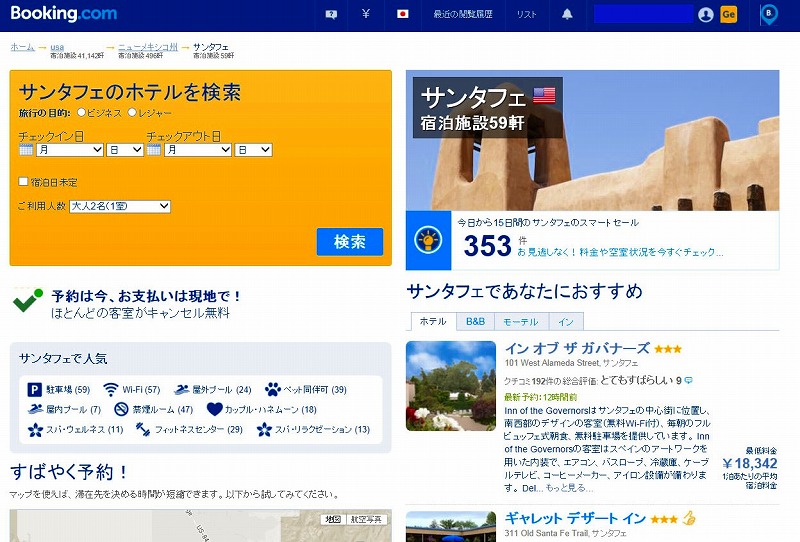This screenshot has height=542, width=800.
Task: Click the blue 検索 search button
Action: 349,241
